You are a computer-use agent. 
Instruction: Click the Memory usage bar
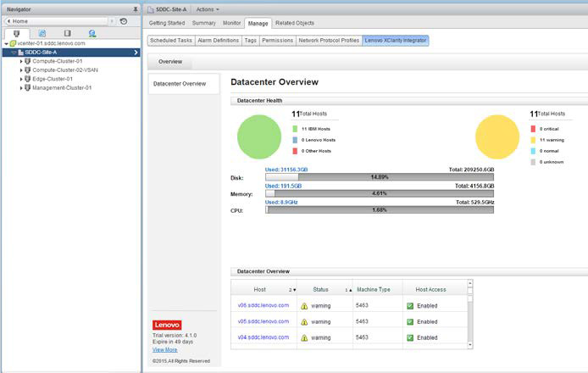380,193
